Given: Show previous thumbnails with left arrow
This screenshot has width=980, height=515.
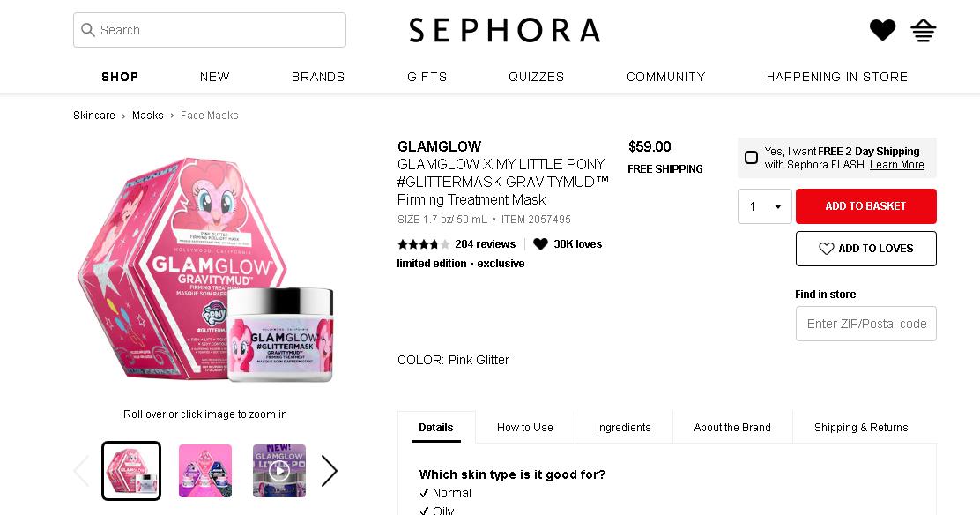Looking at the screenshot, I should (x=82, y=471).
